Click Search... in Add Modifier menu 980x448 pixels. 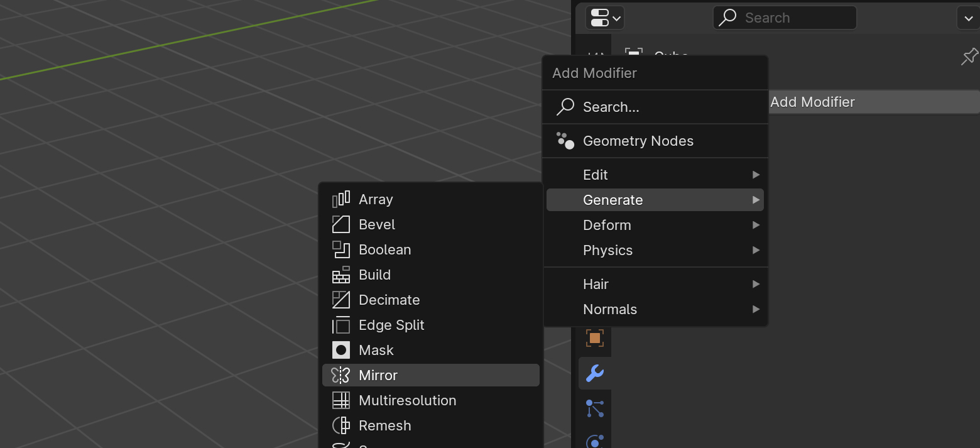[x=655, y=107]
